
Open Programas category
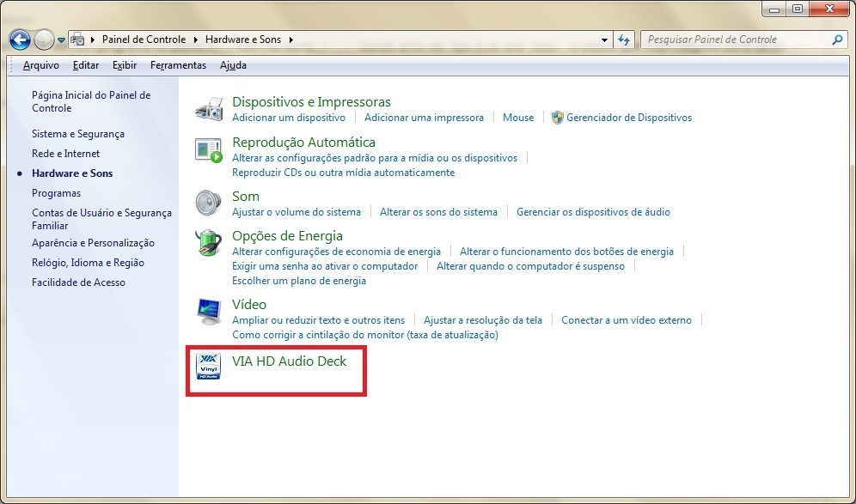coord(56,192)
